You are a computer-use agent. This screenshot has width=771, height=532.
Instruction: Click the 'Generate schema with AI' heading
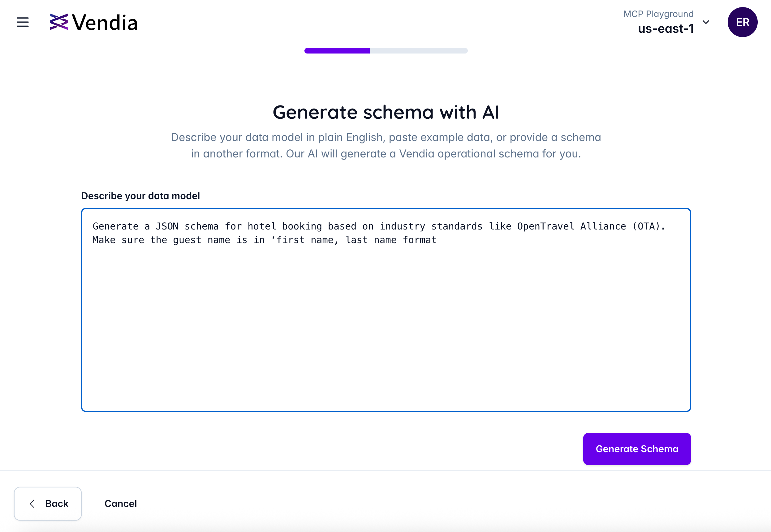386,112
